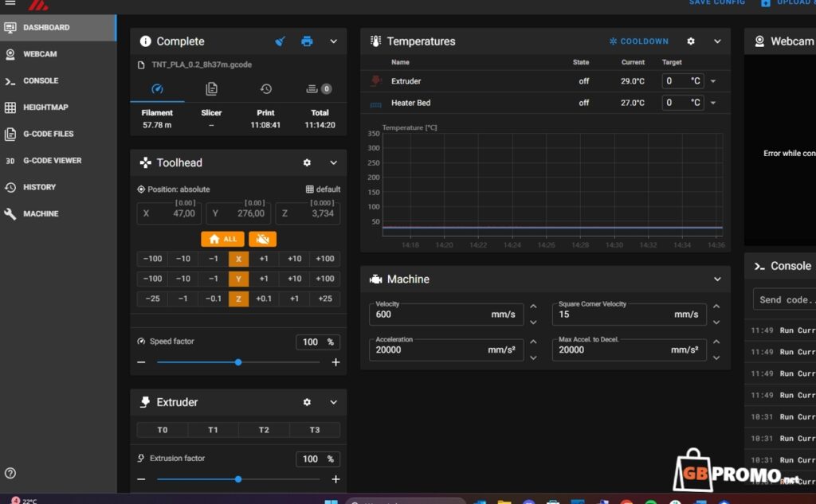Open Extruder panel gear settings
816x504 pixels.
coord(307,402)
